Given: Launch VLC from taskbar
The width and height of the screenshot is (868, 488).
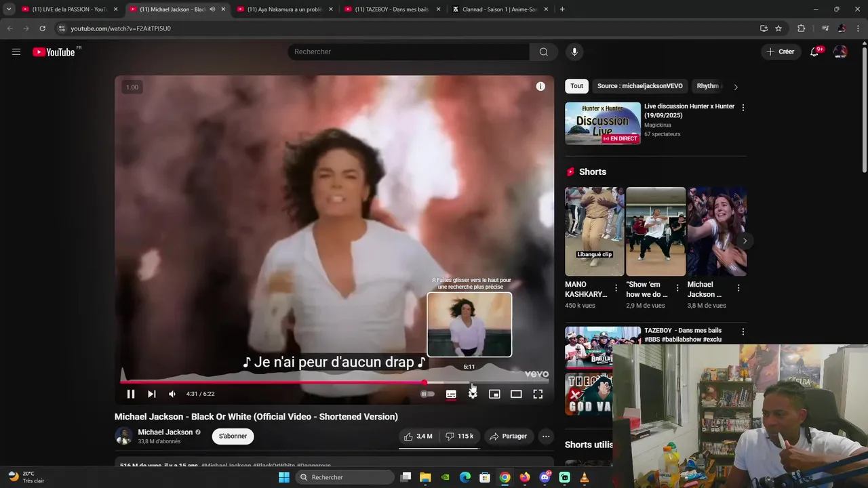Looking at the screenshot, I should point(585,477).
